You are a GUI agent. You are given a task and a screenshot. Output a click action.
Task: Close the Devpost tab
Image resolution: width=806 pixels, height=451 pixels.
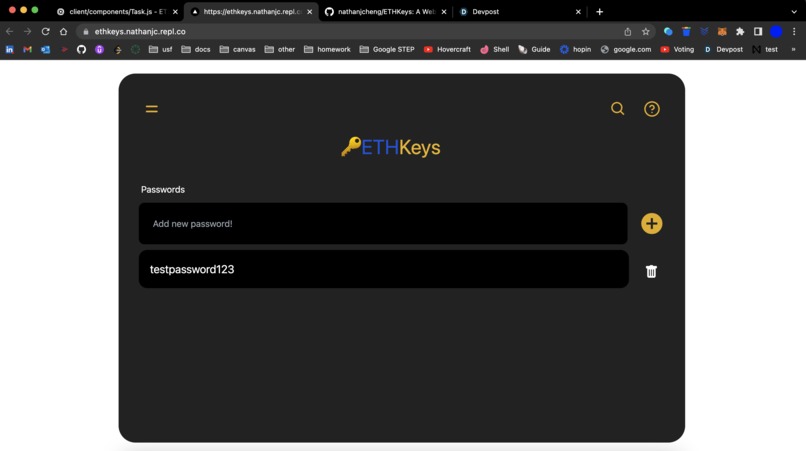point(578,11)
